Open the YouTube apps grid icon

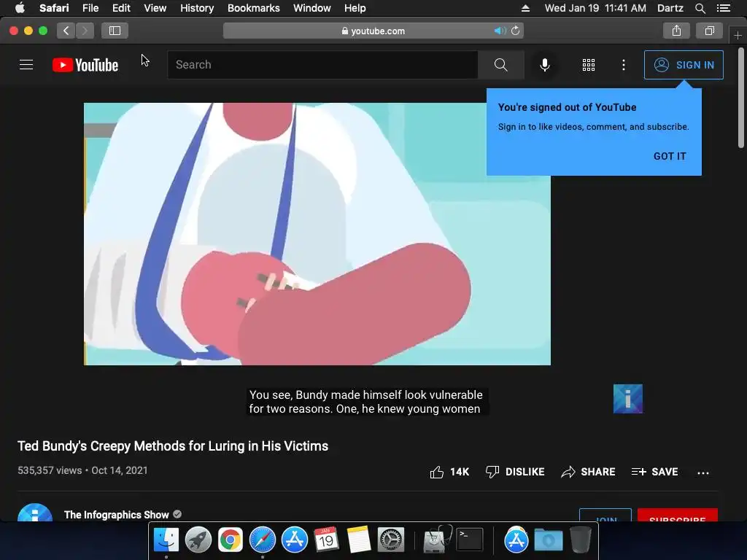coord(589,65)
